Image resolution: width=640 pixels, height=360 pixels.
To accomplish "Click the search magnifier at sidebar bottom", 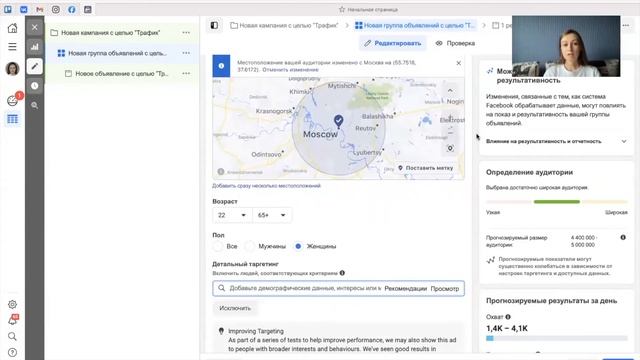I will pos(13,336).
